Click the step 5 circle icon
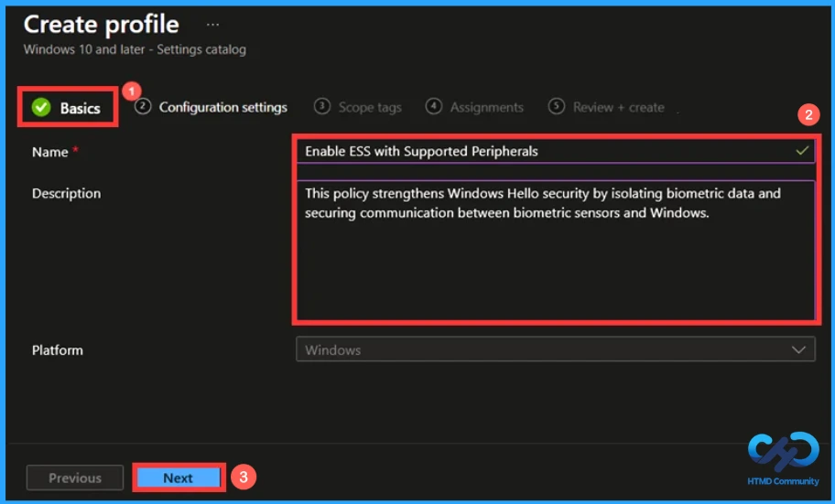The width and height of the screenshot is (835, 504). coord(556,106)
